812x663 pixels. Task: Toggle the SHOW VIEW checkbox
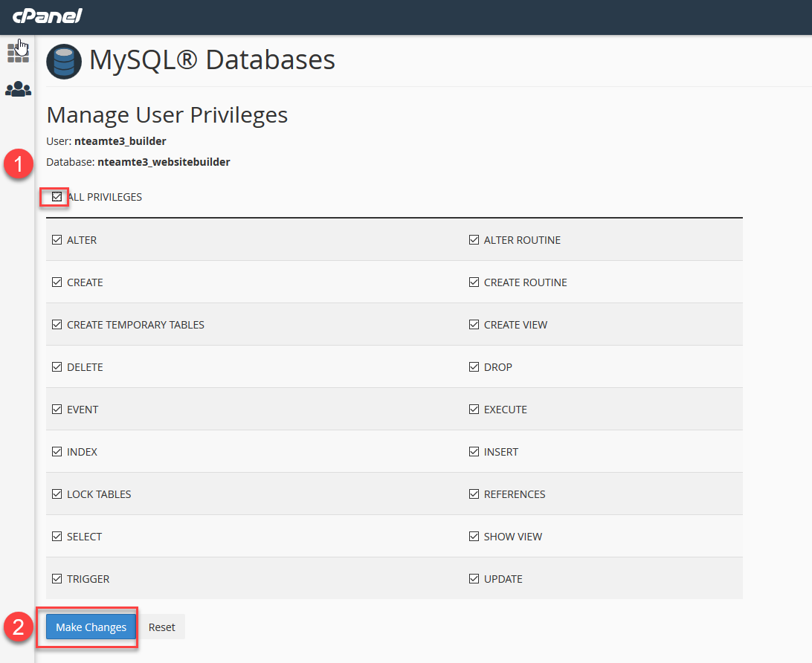pyautogui.click(x=474, y=537)
